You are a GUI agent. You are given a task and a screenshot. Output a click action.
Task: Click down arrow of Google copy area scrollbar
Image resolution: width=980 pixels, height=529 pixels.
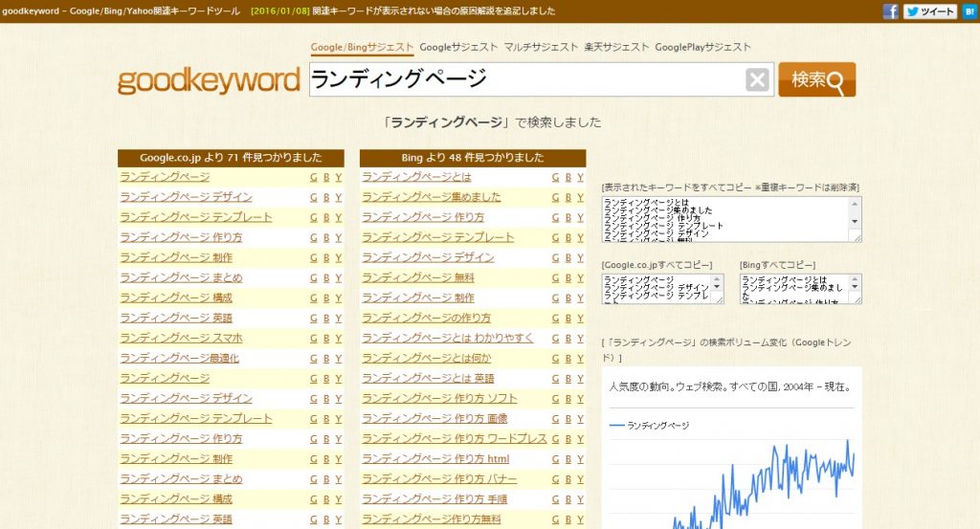[x=718, y=287]
